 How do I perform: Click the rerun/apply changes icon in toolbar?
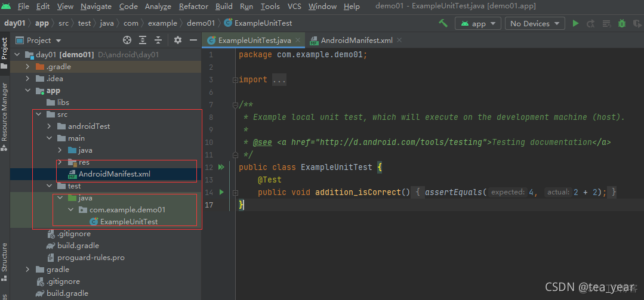click(591, 23)
